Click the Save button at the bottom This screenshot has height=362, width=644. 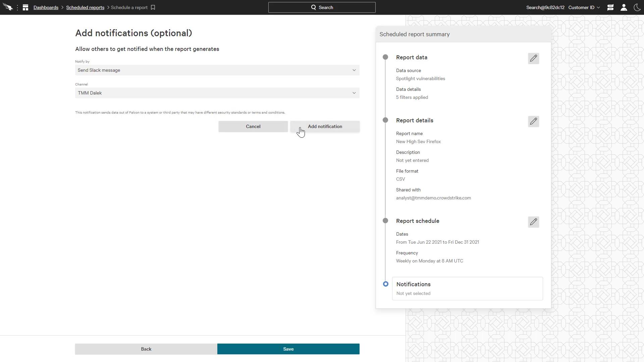pyautogui.click(x=288, y=349)
